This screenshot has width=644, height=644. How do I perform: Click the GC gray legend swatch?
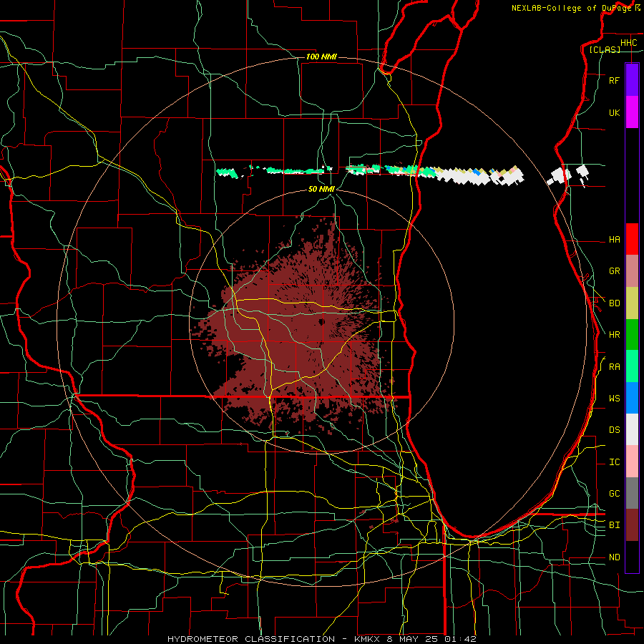(x=632, y=493)
